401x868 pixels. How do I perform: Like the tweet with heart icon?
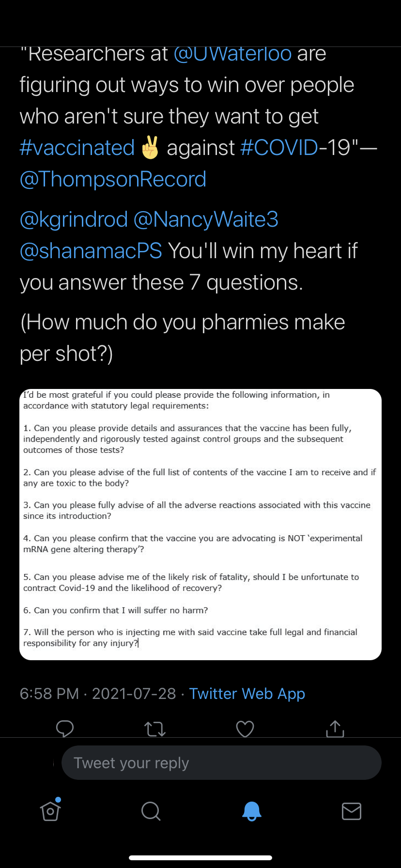click(x=245, y=729)
